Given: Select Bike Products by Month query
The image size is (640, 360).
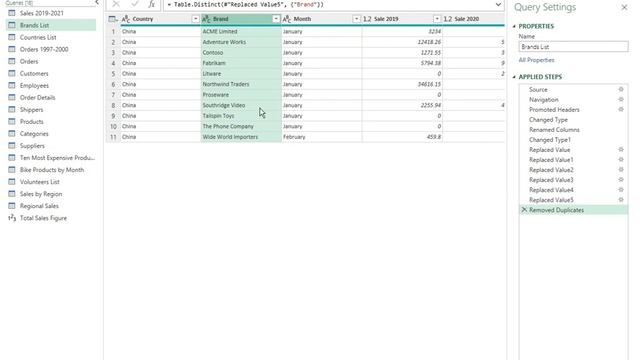Looking at the screenshot, I should (x=51, y=170).
